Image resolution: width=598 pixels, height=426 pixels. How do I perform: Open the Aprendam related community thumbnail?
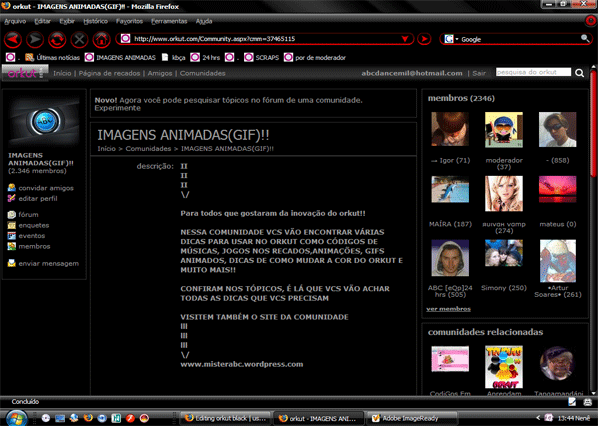click(x=504, y=367)
